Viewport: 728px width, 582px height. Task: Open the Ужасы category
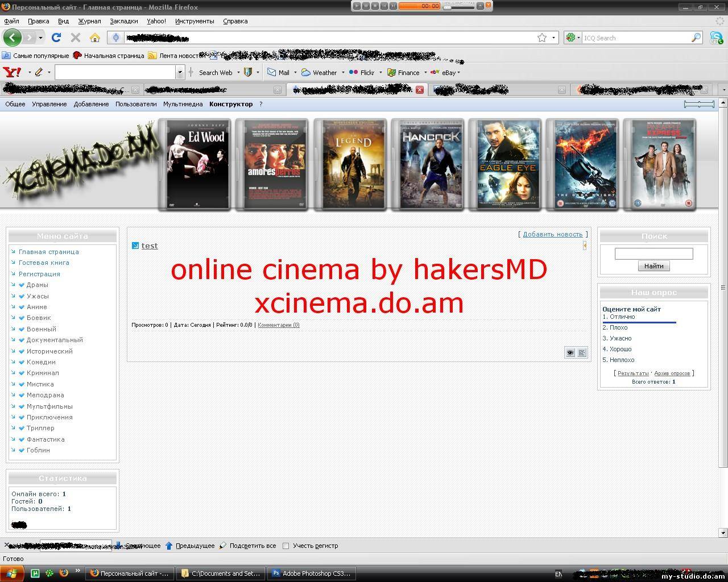[x=38, y=296]
